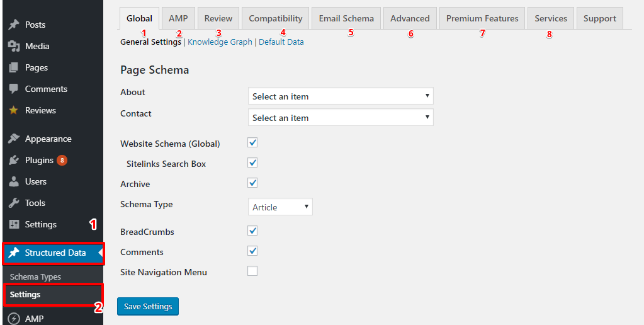Click the Plugins plug icon
The height and width of the screenshot is (325, 644).
coord(14,160)
